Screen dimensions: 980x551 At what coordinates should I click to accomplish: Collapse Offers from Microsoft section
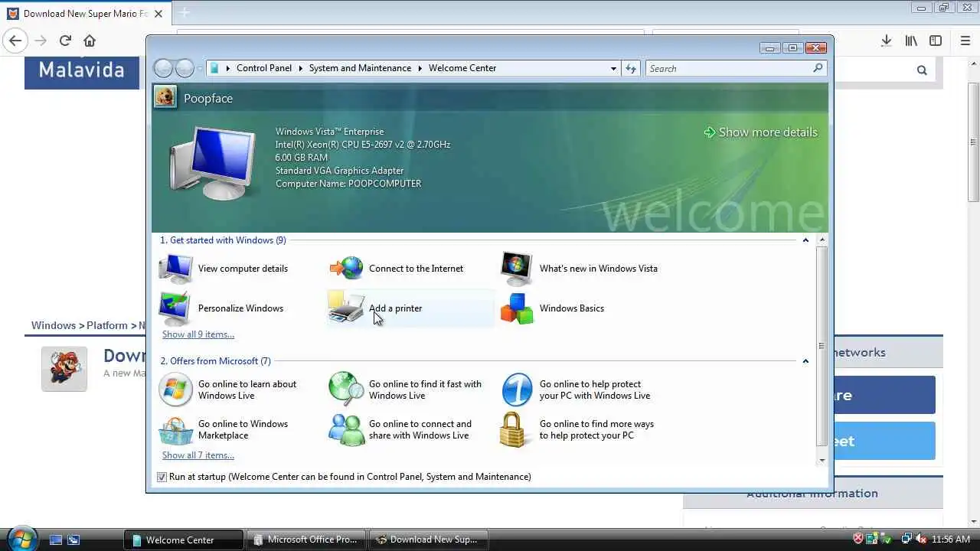[x=805, y=361]
